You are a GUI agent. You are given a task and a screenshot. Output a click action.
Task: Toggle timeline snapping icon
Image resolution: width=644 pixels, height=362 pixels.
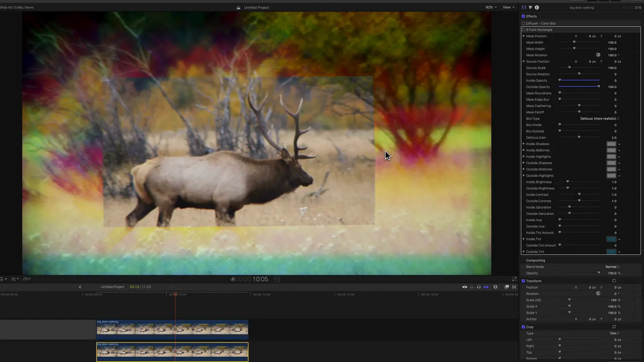[x=486, y=287]
